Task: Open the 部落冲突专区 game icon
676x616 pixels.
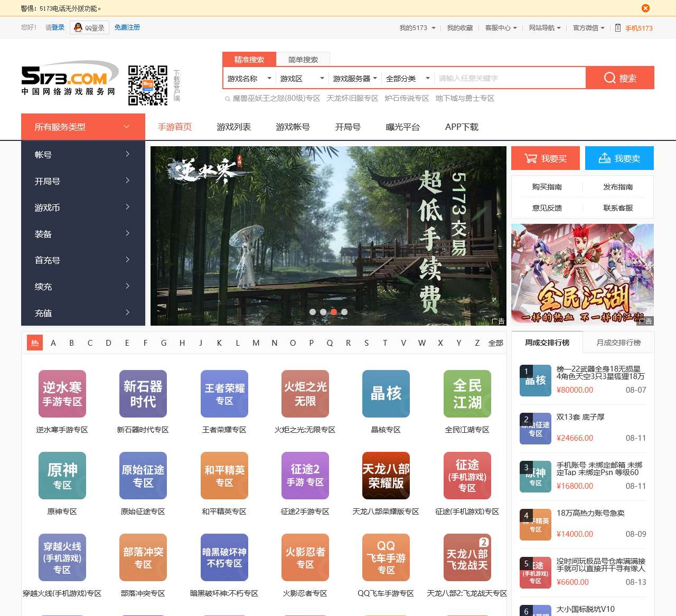Action: pos(143,557)
